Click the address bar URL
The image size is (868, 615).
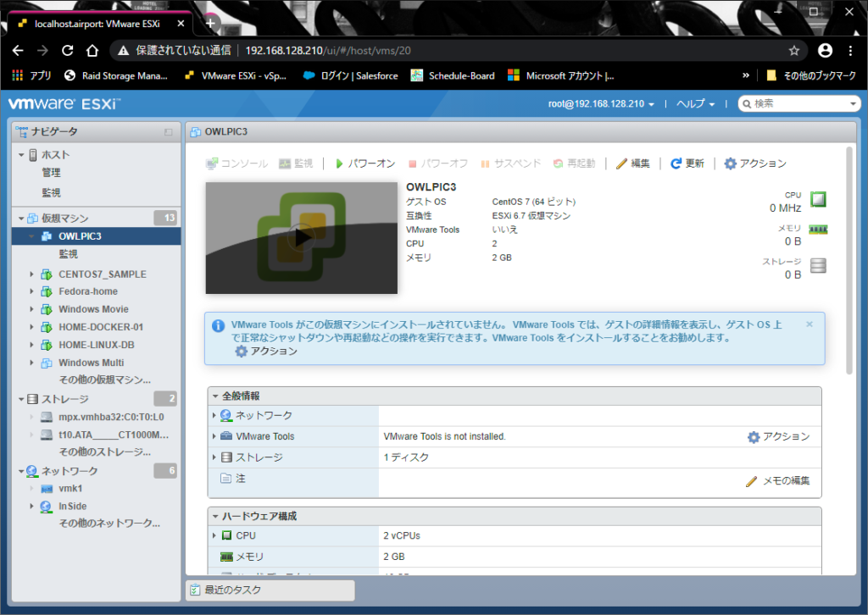click(328, 51)
